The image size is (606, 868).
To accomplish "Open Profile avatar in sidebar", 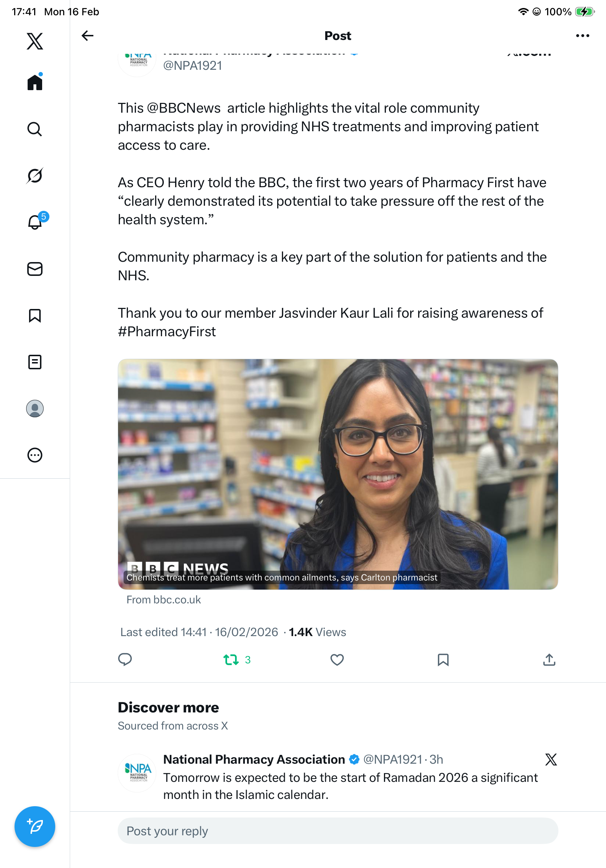I will [x=35, y=408].
